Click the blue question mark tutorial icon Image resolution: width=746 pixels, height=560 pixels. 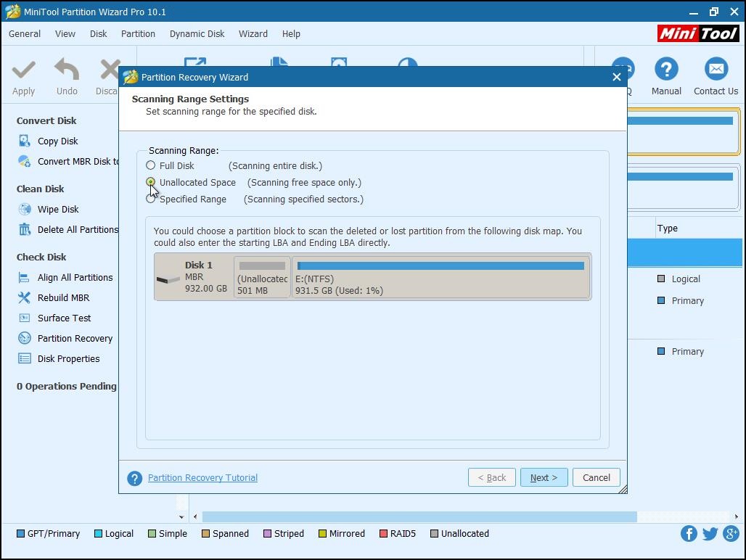coord(135,478)
